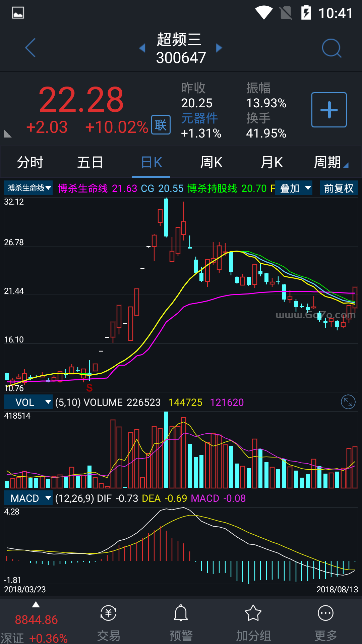
Task: Open the 预警 alert bell icon
Action: pos(181,613)
